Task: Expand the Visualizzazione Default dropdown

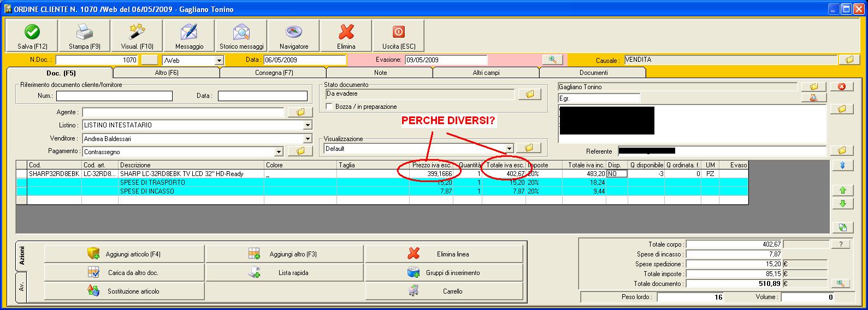Action: [510, 148]
